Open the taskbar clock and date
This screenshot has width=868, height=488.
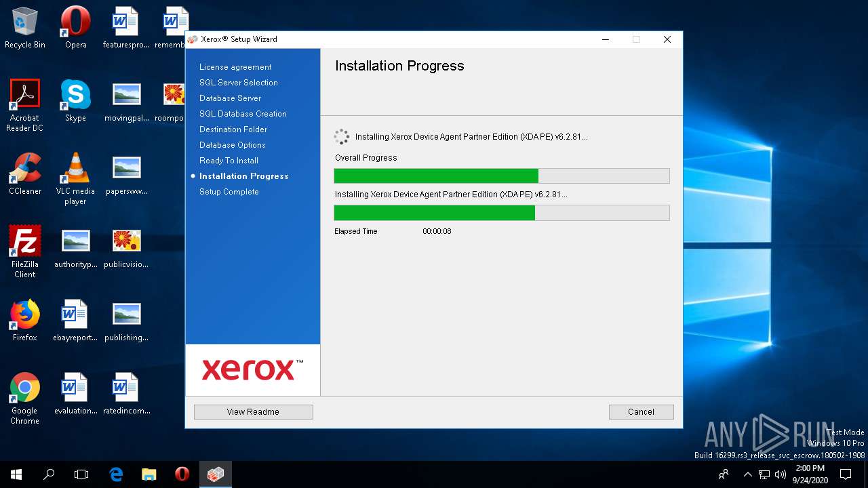pyautogui.click(x=810, y=474)
